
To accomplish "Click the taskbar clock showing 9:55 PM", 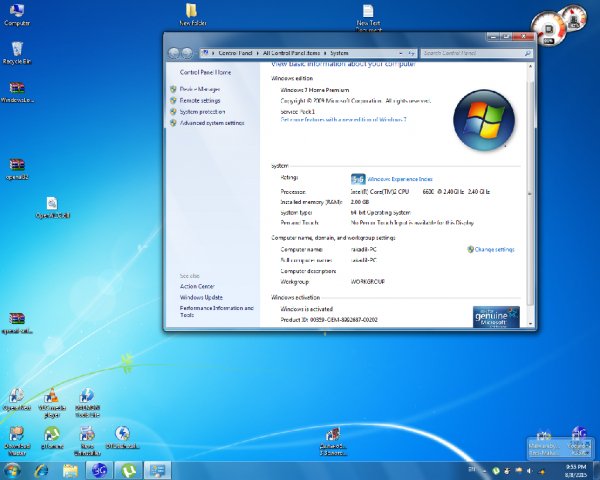I will 576,470.
